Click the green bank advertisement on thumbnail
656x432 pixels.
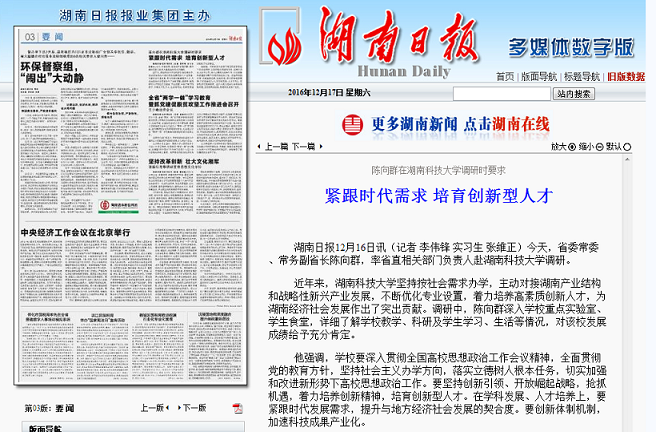tap(118, 206)
